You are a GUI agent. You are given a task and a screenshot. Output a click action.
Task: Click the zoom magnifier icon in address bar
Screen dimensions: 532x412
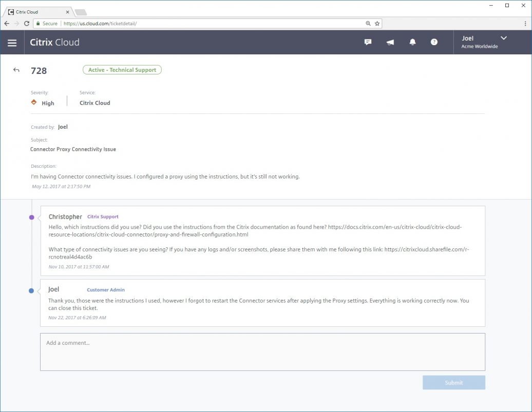pos(368,24)
